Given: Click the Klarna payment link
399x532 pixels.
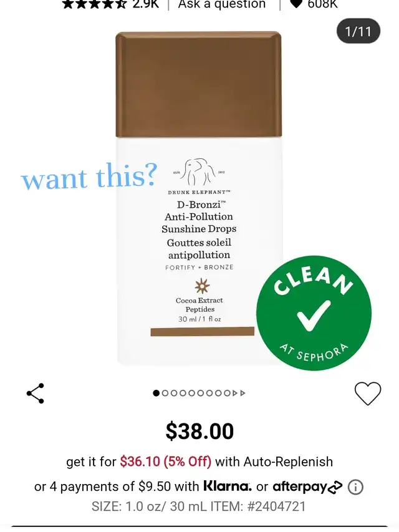Looking at the screenshot, I should click(x=228, y=486).
